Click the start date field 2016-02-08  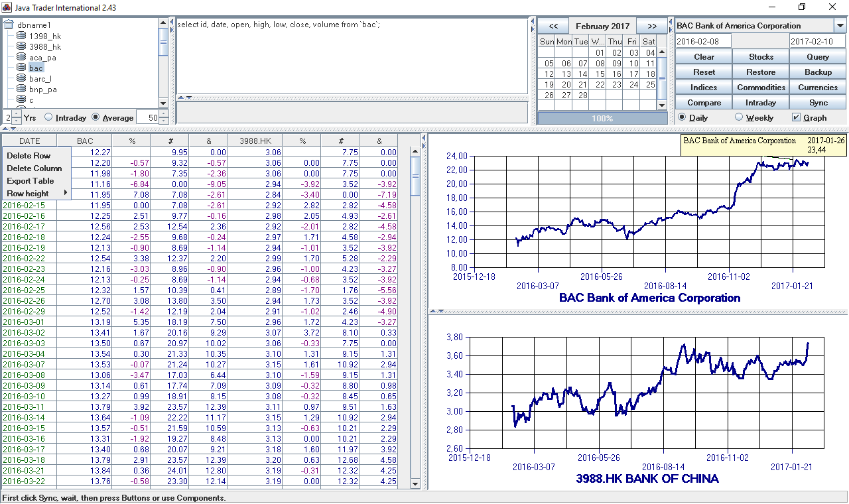tap(703, 41)
